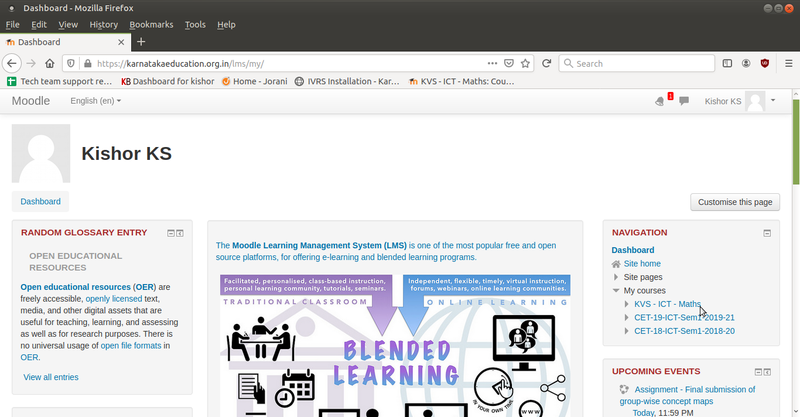Click the assignment event icon

[624, 389]
